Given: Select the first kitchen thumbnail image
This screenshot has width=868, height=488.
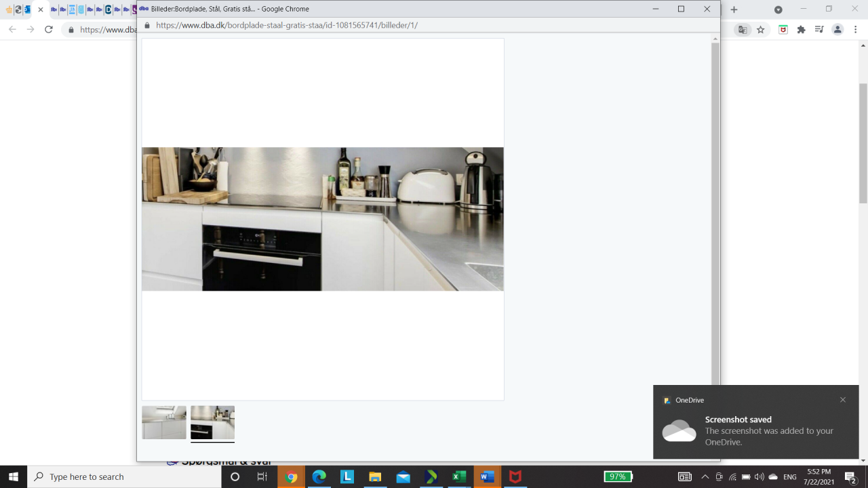Looking at the screenshot, I should coord(164,422).
